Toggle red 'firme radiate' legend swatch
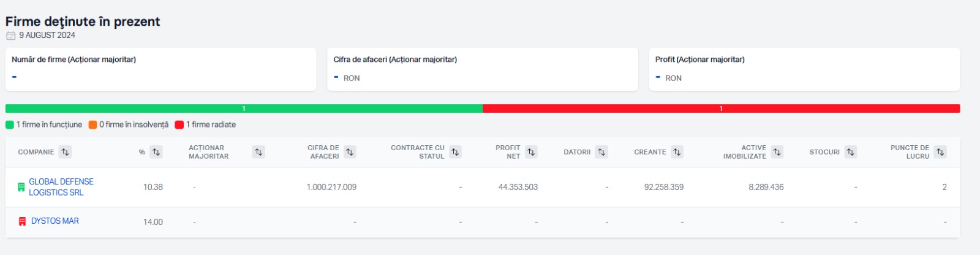Image resolution: width=980 pixels, height=255 pixels. click(179, 124)
